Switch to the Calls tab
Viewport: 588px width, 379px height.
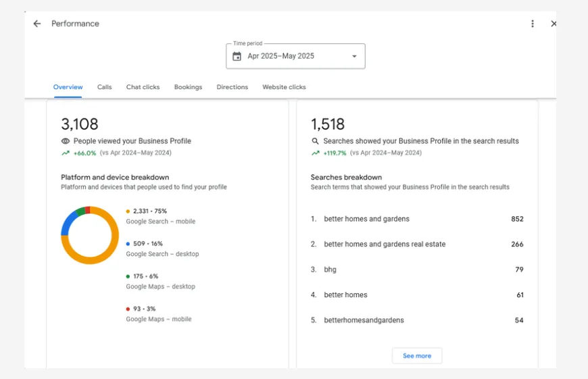(104, 87)
